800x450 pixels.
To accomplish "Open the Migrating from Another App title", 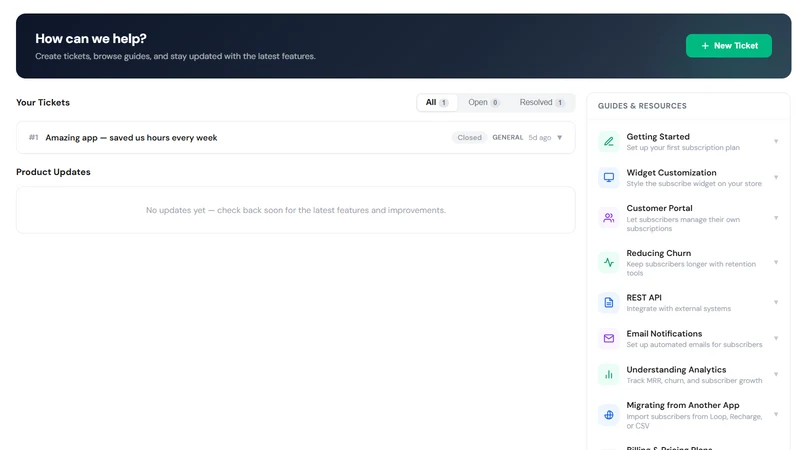I will tap(683, 405).
